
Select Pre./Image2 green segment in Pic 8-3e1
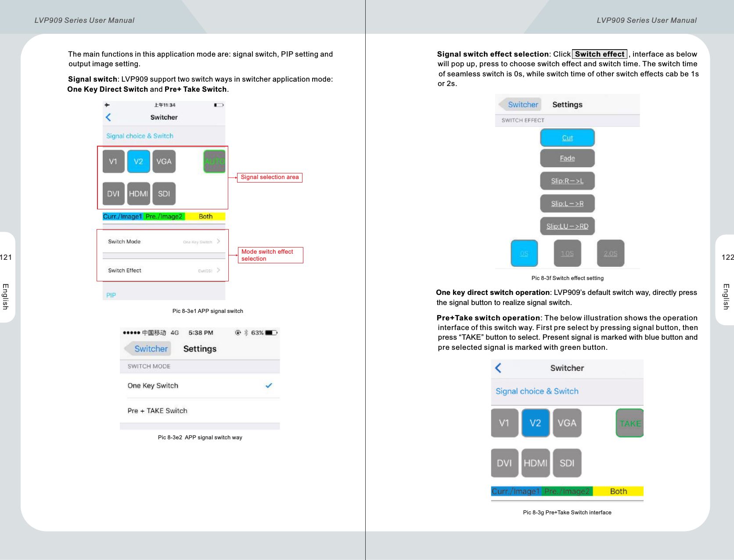tap(164, 216)
